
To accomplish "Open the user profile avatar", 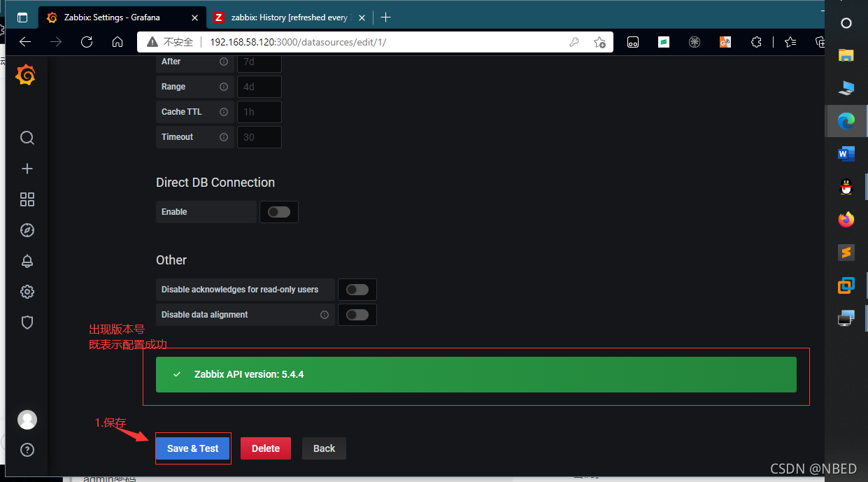I will tap(27, 419).
